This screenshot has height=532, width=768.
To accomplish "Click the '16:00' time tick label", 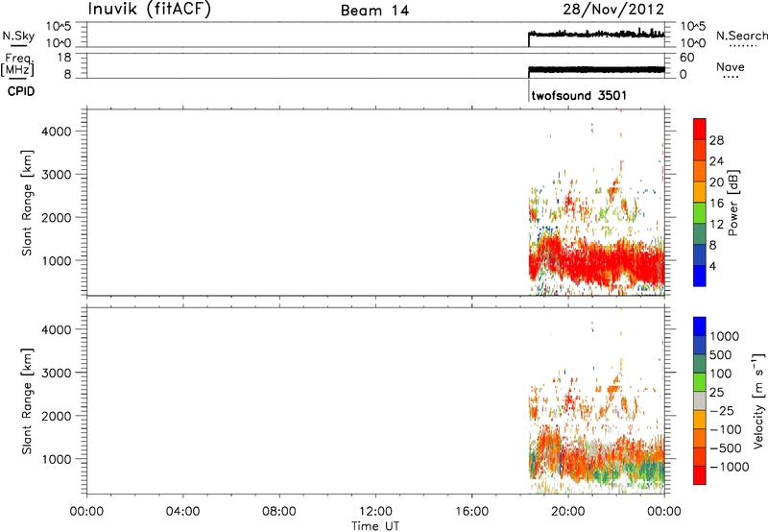I will click(x=471, y=512).
